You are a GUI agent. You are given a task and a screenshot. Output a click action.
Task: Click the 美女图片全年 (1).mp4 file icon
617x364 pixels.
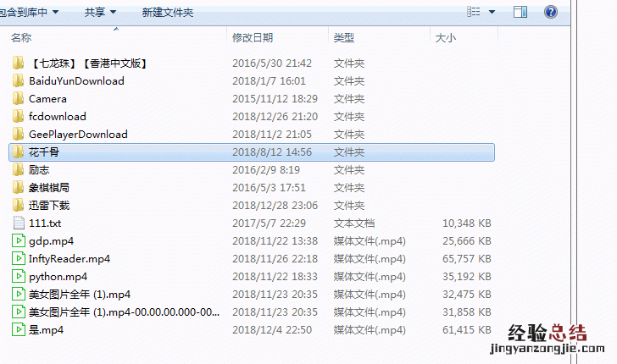click(x=19, y=294)
